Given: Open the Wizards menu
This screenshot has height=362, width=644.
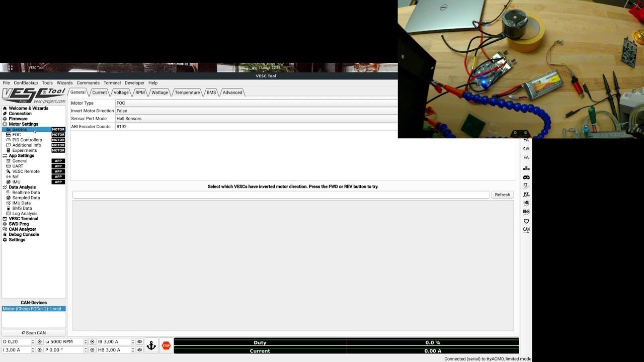Looking at the screenshot, I should coord(64,83).
